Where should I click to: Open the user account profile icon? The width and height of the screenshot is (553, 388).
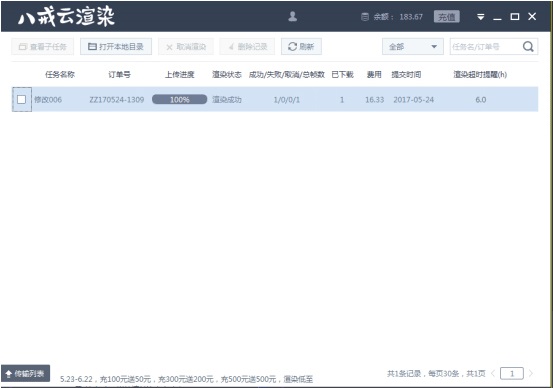click(292, 16)
